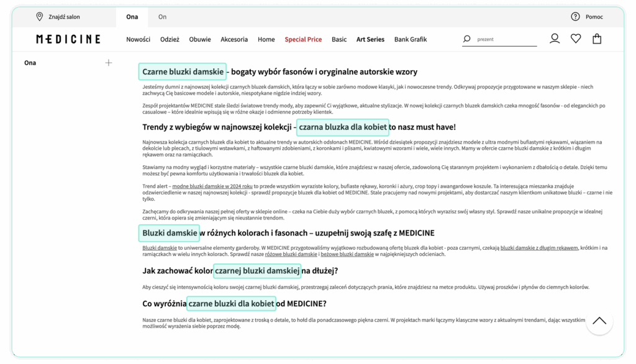Follow the modne bluzki damskie w 2024 roku link
The width and height of the screenshot is (636, 364).
pyautogui.click(x=212, y=186)
